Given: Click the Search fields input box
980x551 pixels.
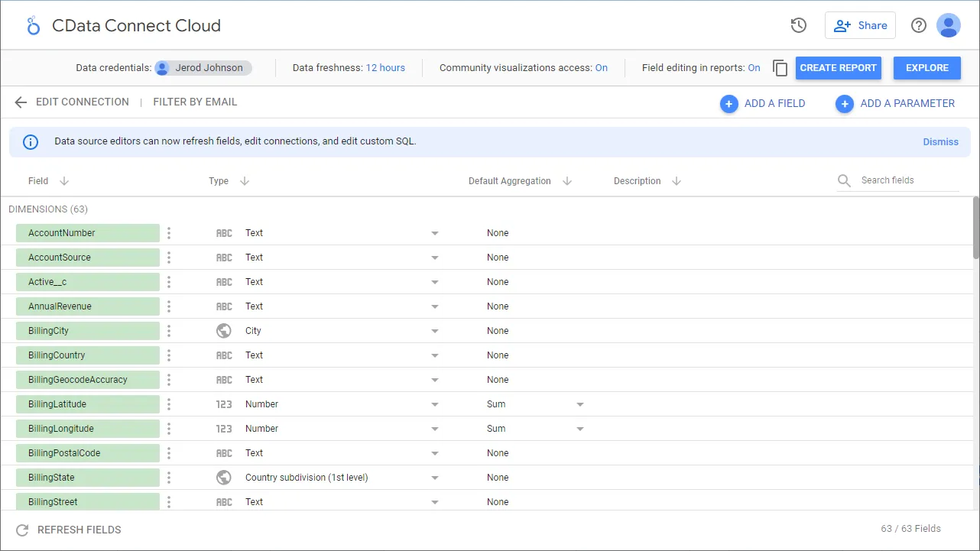Looking at the screenshot, I should tap(907, 180).
